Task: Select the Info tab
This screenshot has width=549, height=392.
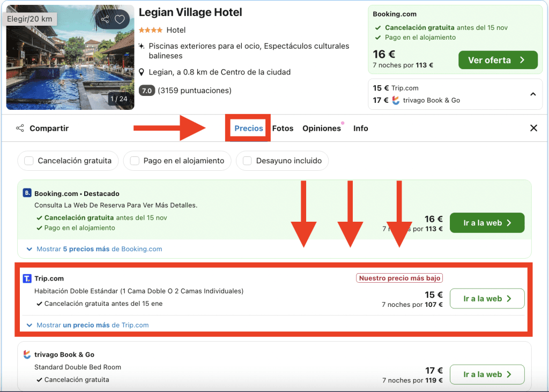Action: [360, 129]
